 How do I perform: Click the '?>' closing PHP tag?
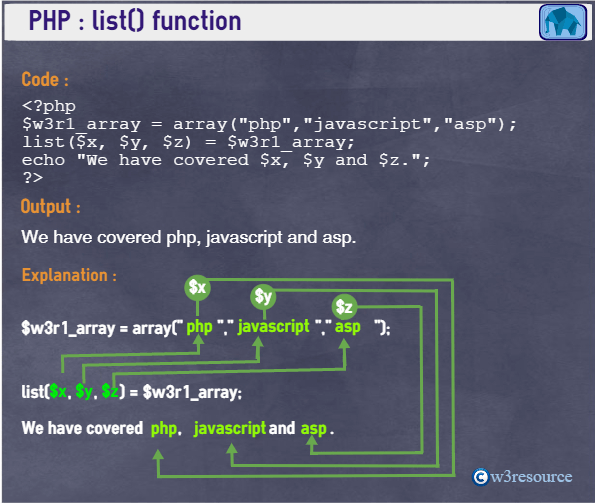(x=32, y=178)
